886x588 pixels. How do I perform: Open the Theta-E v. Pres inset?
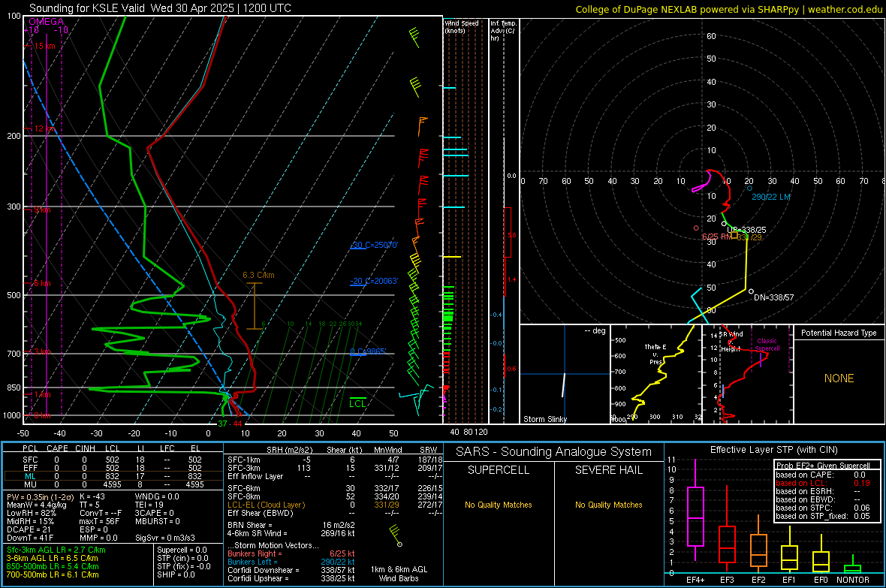(656, 374)
